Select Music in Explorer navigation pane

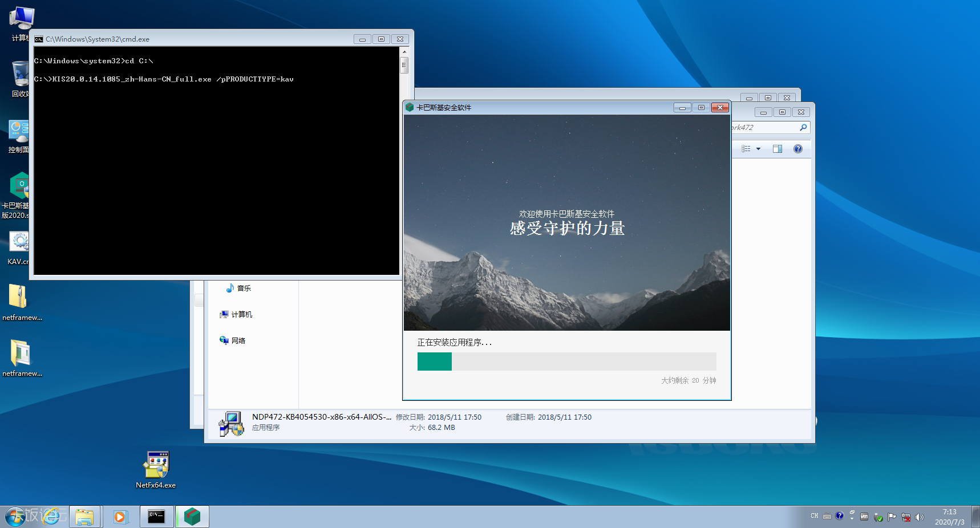[238, 288]
